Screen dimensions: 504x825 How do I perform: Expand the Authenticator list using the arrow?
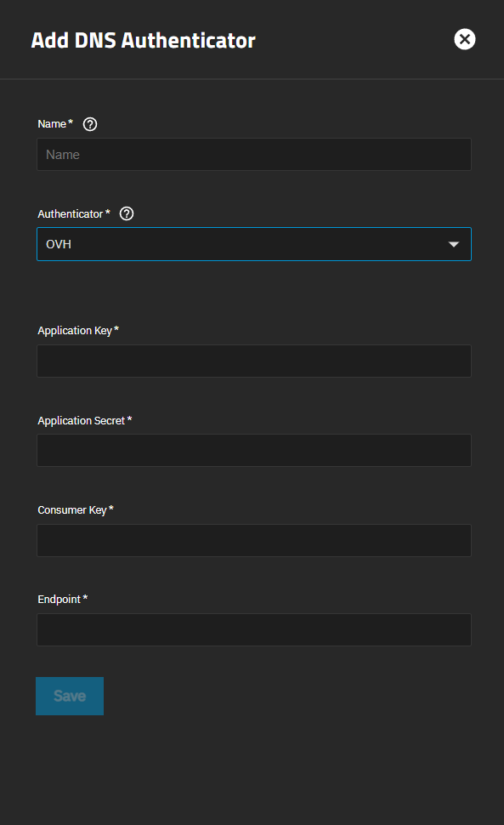click(x=454, y=244)
